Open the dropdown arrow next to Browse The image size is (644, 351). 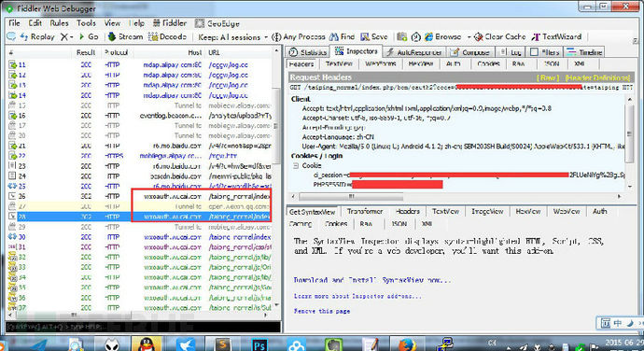click(469, 37)
